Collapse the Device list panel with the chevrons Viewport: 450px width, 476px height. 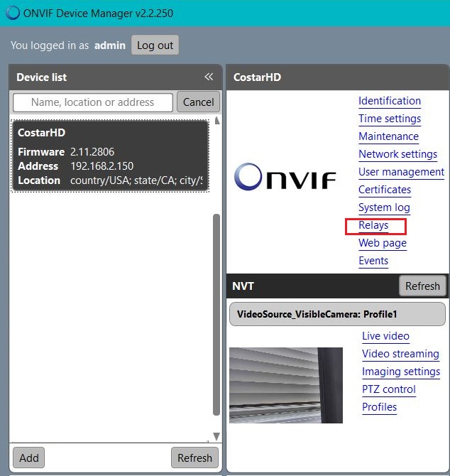pos(209,77)
